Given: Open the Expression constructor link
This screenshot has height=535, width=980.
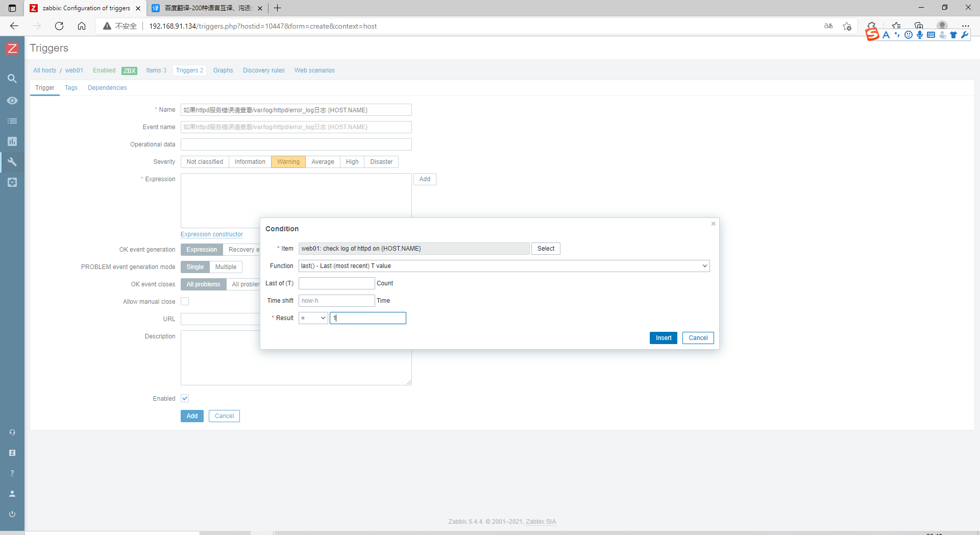Looking at the screenshot, I should (x=212, y=234).
